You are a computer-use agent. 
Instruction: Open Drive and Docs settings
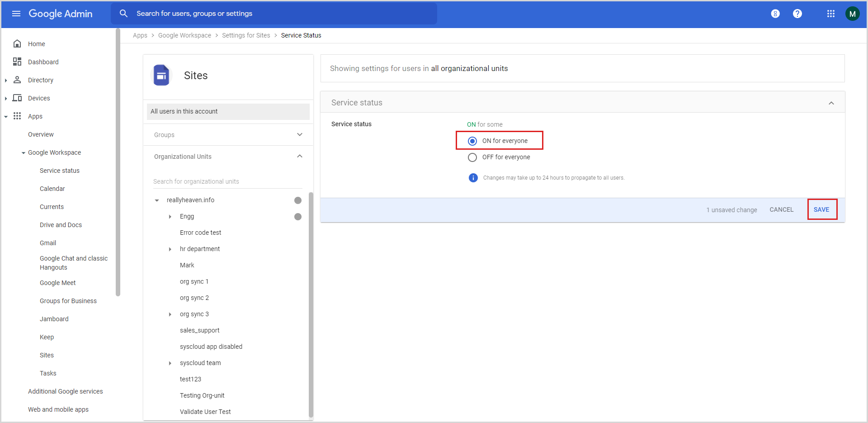tap(61, 225)
